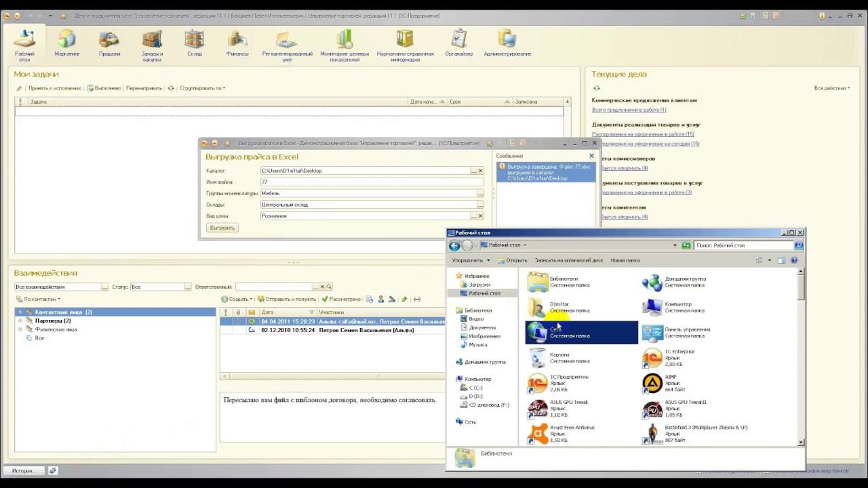Viewport: 868px width, 488px height.
Task: Click the refresh icon in Текущие дела
Action: 596,88
